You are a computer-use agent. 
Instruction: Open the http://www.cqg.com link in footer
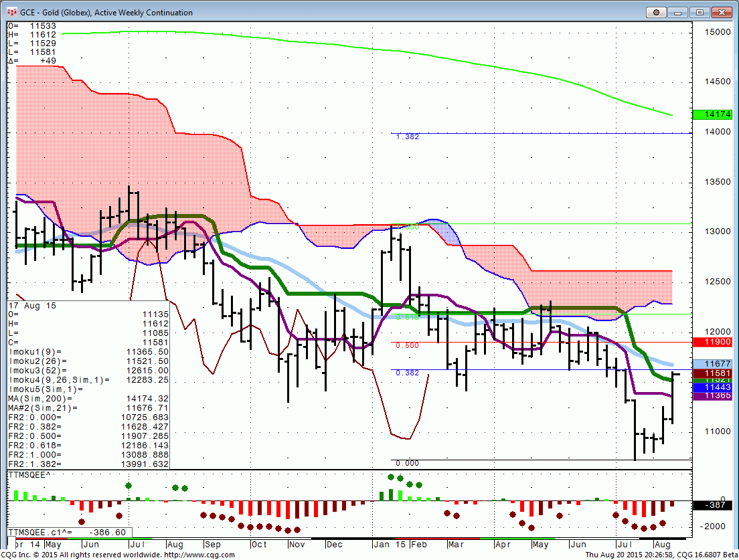pyautogui.click(x=199, y=555)
